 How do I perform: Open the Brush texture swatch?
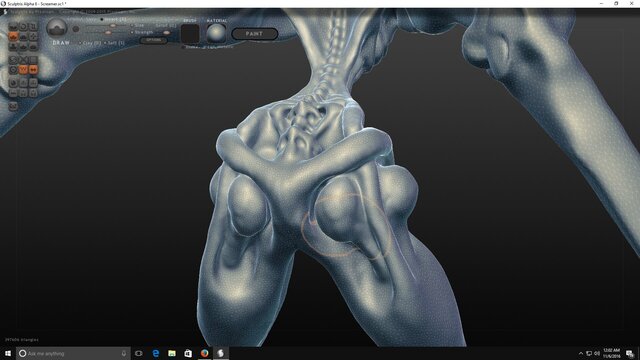click(190, 34)
